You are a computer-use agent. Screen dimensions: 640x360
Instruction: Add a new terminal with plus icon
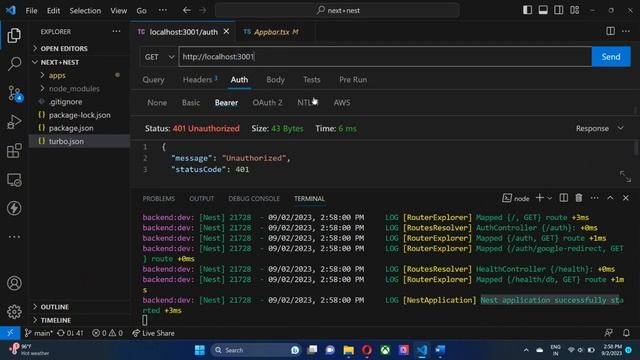coord(539,198)
